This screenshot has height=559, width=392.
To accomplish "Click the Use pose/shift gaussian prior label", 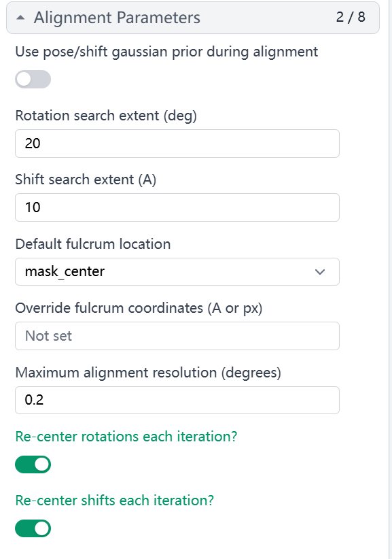I will 166,52.
